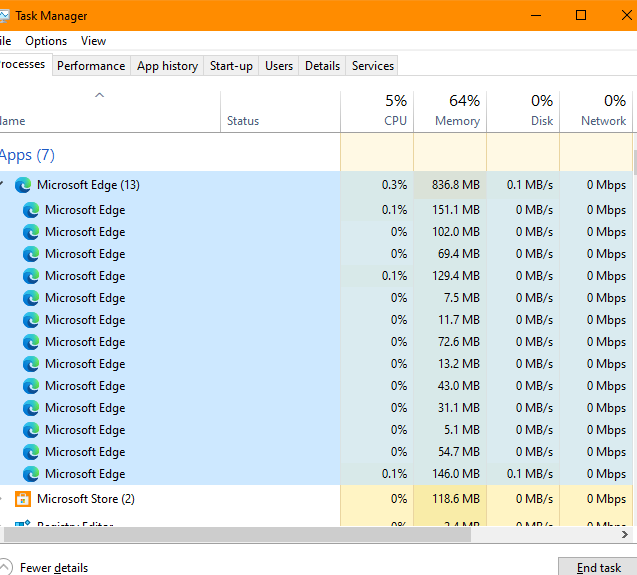
Task: Switch to the Details tab
Action: [322, 66]
